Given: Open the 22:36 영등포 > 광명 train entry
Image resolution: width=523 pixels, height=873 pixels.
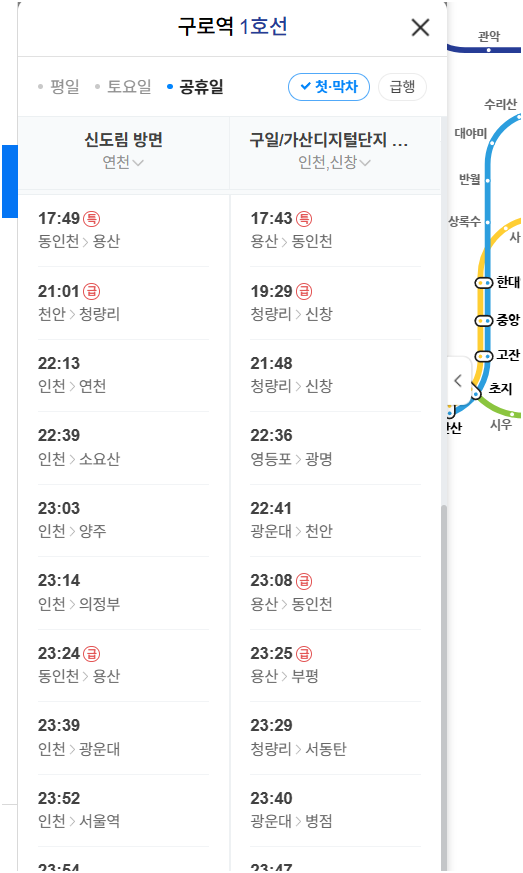Looking at the screenshot, I should click(335, 448).
